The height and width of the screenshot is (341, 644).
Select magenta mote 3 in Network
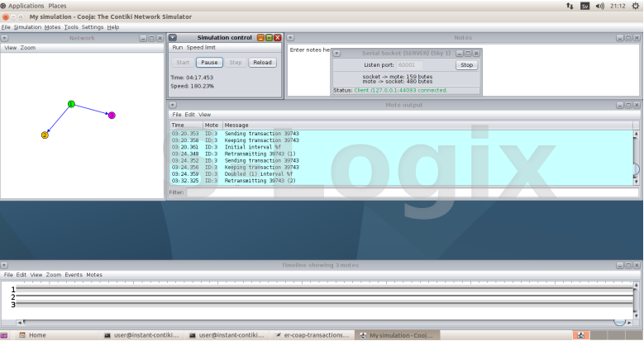tap(112, 116)
